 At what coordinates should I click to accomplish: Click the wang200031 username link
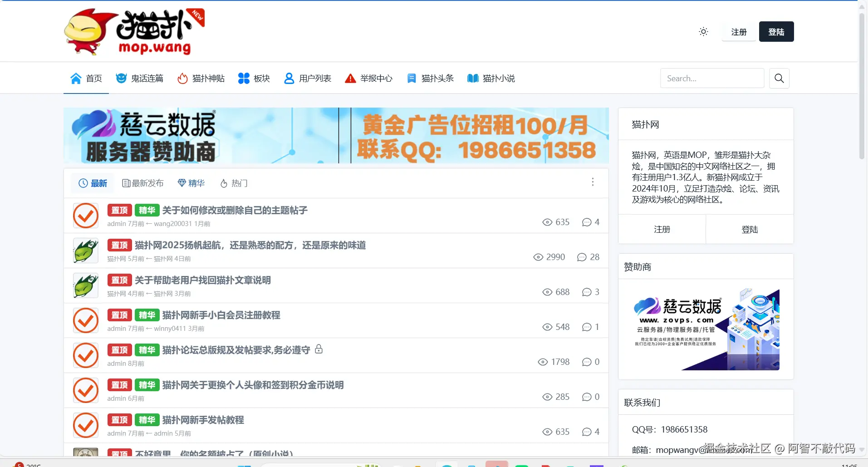pos(173,224)
